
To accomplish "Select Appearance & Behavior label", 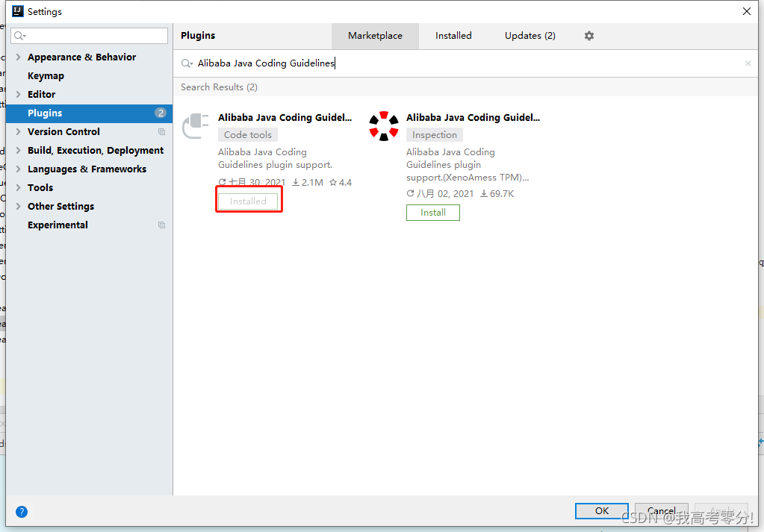I will click(x=81, y=57).
